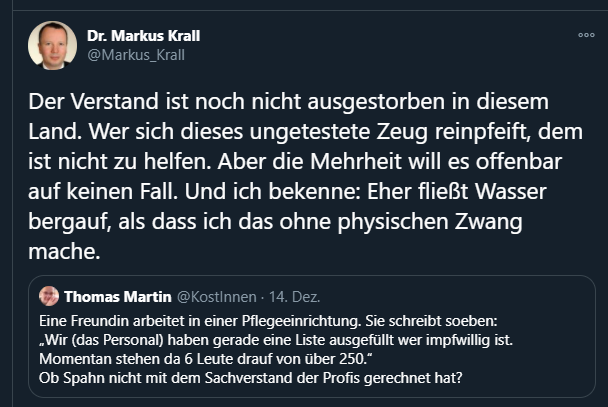
Task: Click the line starting 'Der Verstand ist noch'
Action: (288, 103)
